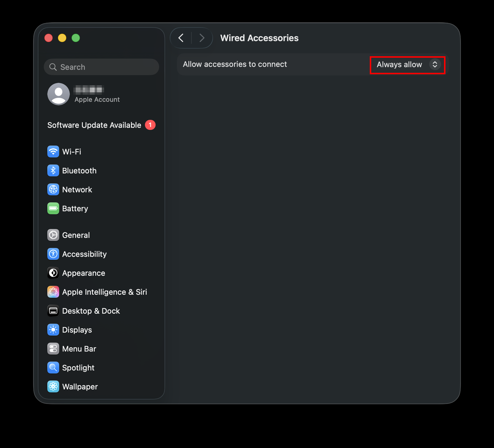494x448 pixels.
Task: Select the Menu Bar label
Action: click(79, 349)
